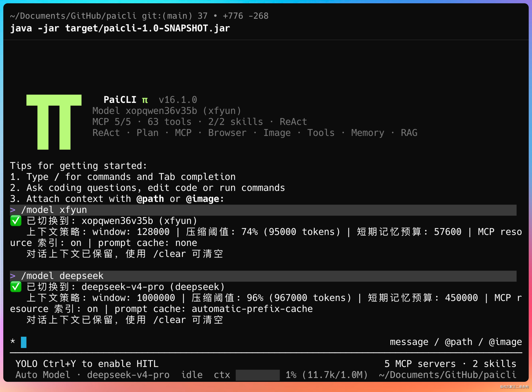Click the 'ctx' label in the status line
Screen dimensions: 532x392
coord(222,375)
